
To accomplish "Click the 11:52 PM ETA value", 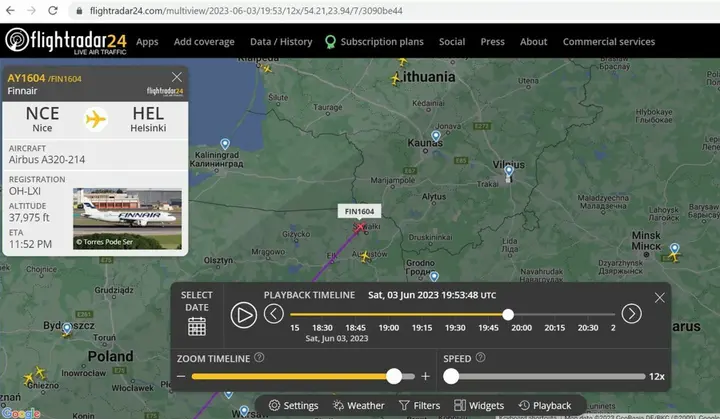I will [x=30, y=244].
